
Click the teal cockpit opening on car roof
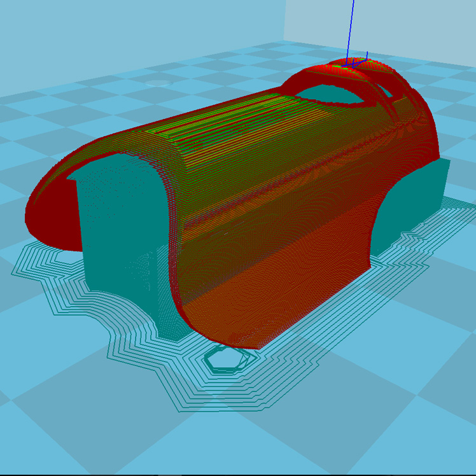330,95
